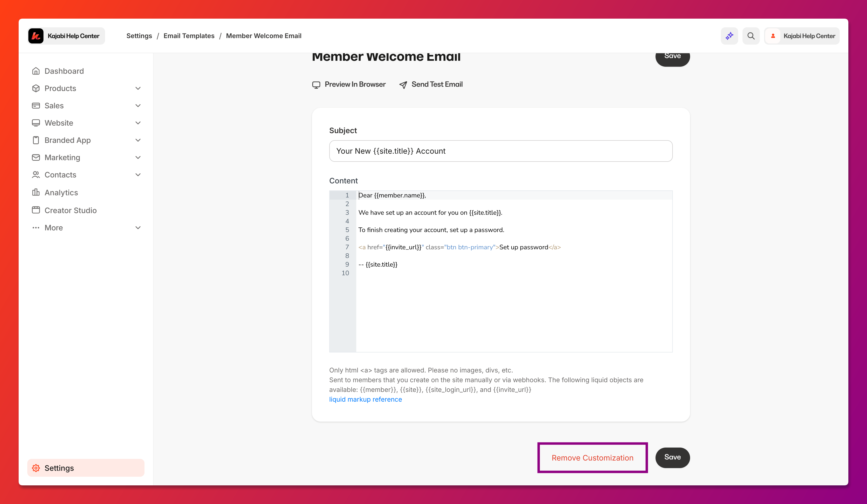Click the Website monitor icon
This screenshot has width=867, height=504.
click(36, 123)
